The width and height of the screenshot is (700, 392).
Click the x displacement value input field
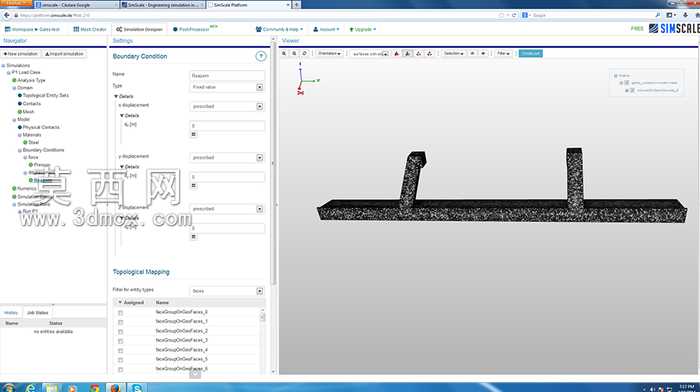227,126
